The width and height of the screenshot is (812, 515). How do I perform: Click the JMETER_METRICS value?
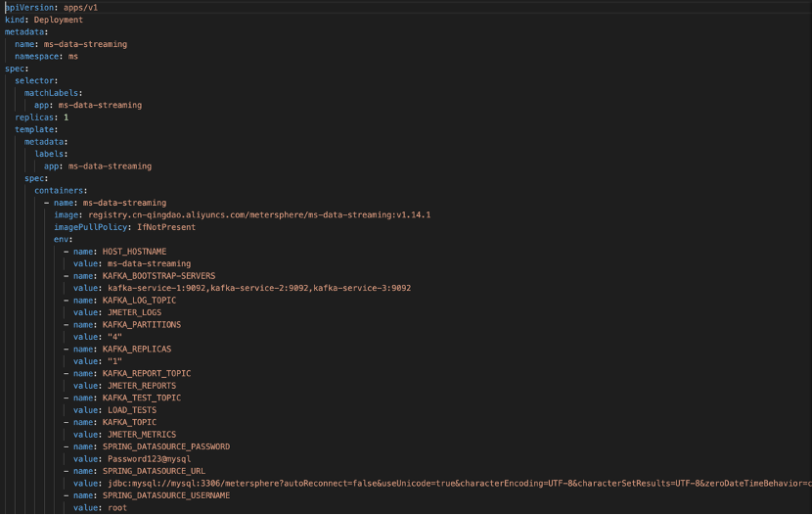coord(142,435)
